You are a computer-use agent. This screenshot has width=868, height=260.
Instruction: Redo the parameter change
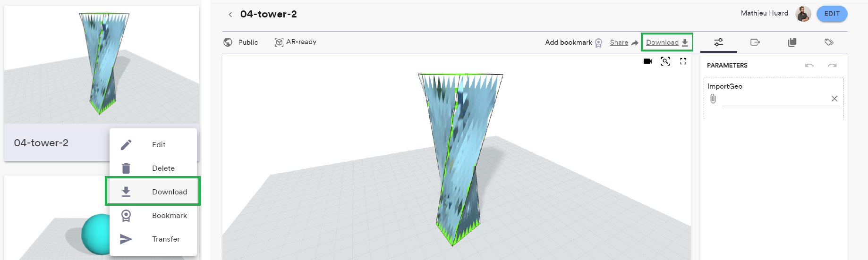click(x=832, y=66)
